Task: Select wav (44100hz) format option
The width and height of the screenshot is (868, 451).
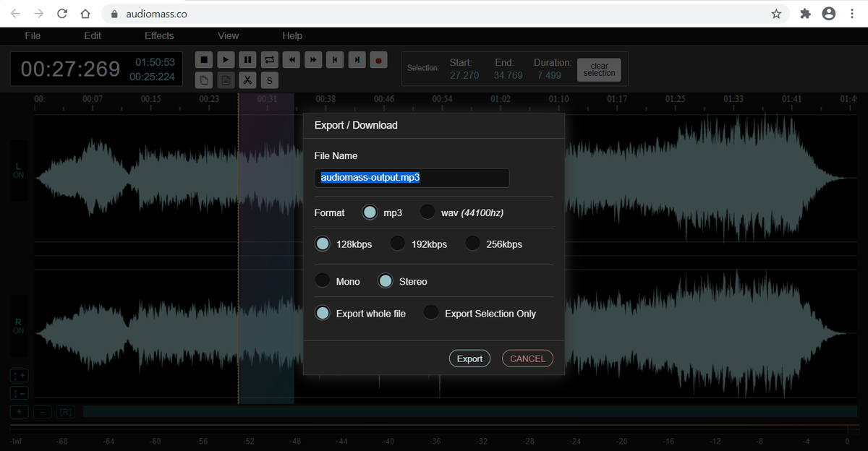Action: tap(427, 212)
